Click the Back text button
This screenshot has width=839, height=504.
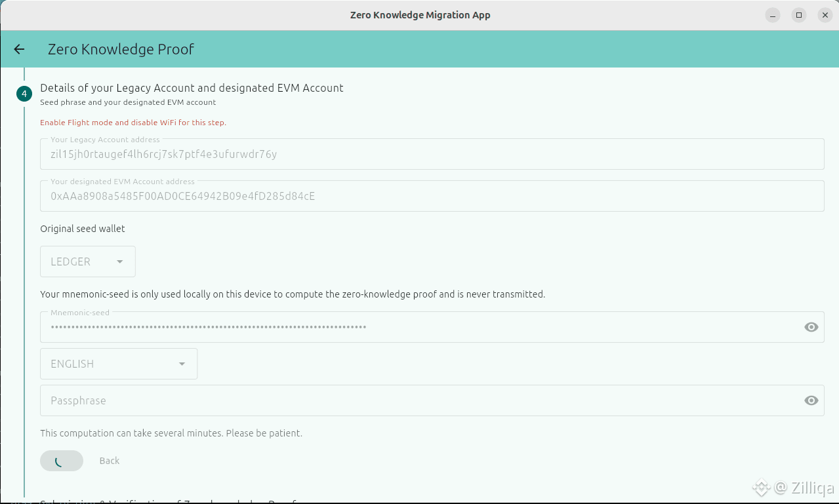(110, 461)
